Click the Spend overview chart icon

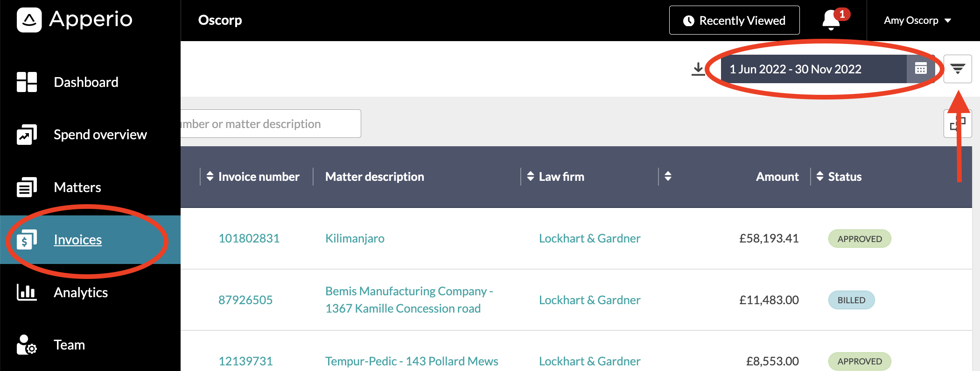coord(27,135)
